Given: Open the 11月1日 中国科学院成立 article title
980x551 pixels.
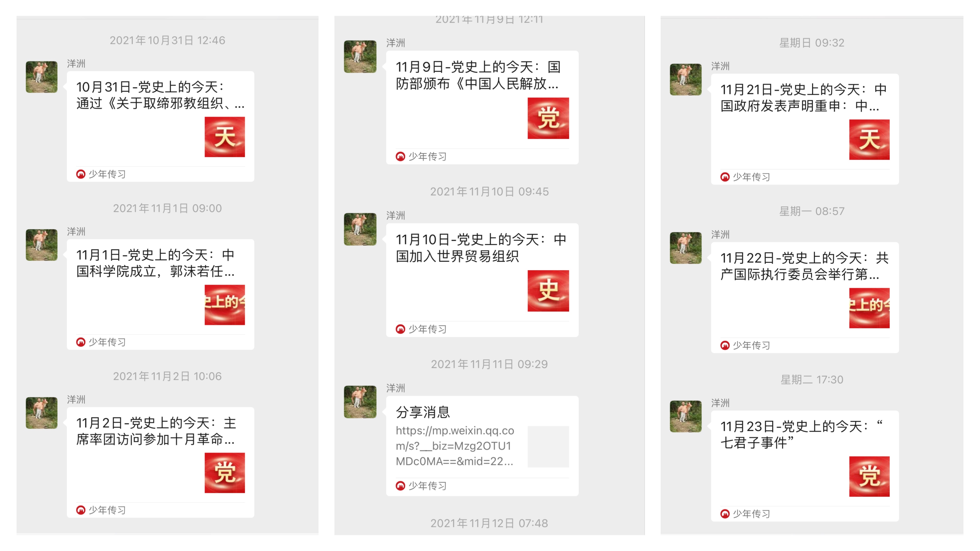Looking at the screenshot, I should coord(155,263).
